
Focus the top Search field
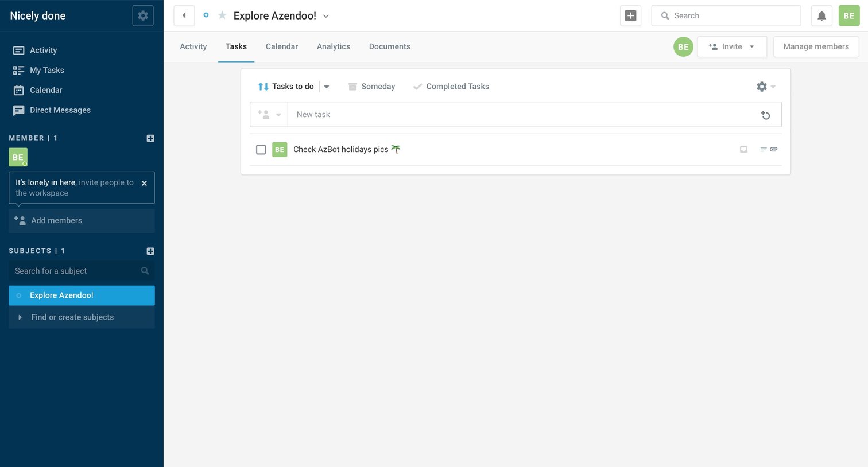(726, 15)
